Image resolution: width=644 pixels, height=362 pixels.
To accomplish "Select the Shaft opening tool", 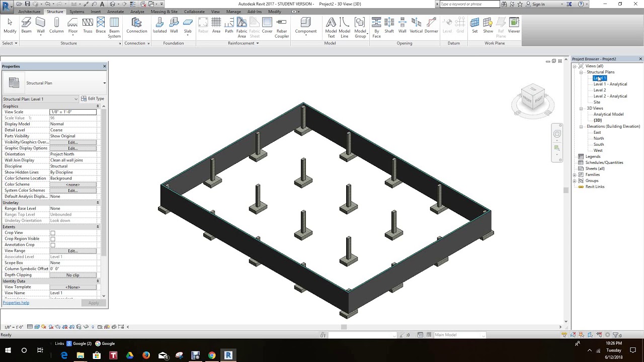I will [389, 26].
